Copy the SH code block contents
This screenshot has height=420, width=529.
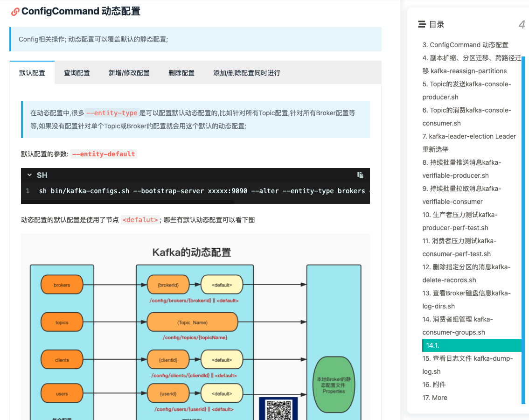(360, 175)
